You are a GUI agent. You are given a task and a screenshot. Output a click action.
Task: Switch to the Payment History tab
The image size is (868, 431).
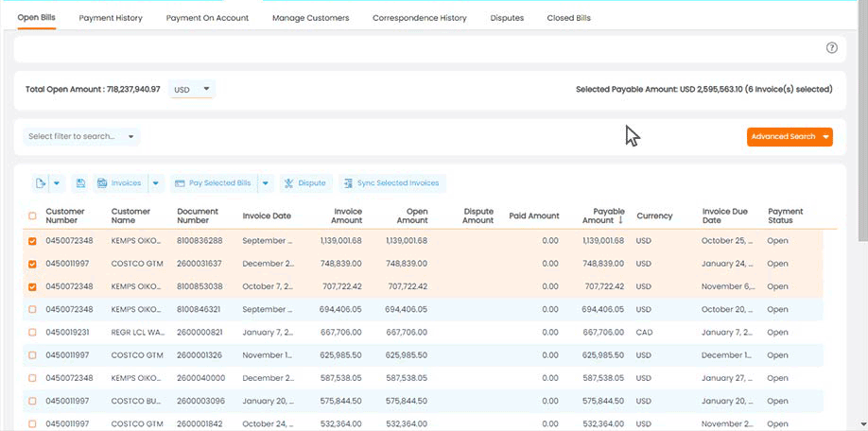(111, 18)
